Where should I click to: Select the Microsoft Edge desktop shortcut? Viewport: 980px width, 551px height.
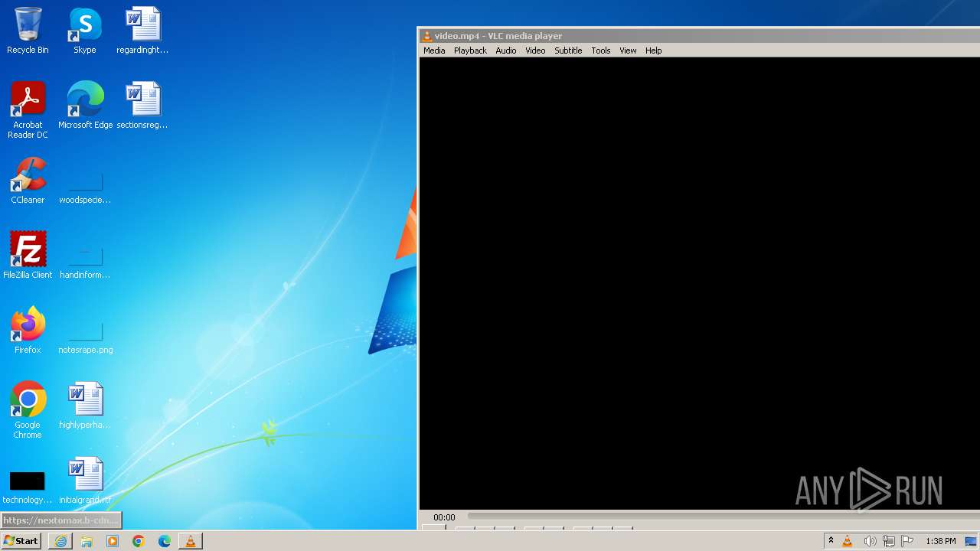pos(85,106)
